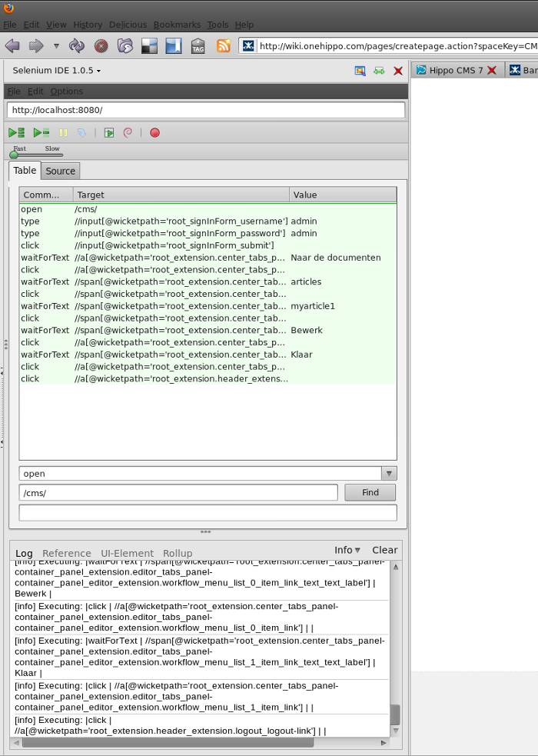Click the stop loading icon
The height and width of the screenshot is (756, 538).
(x=101, y=46)
